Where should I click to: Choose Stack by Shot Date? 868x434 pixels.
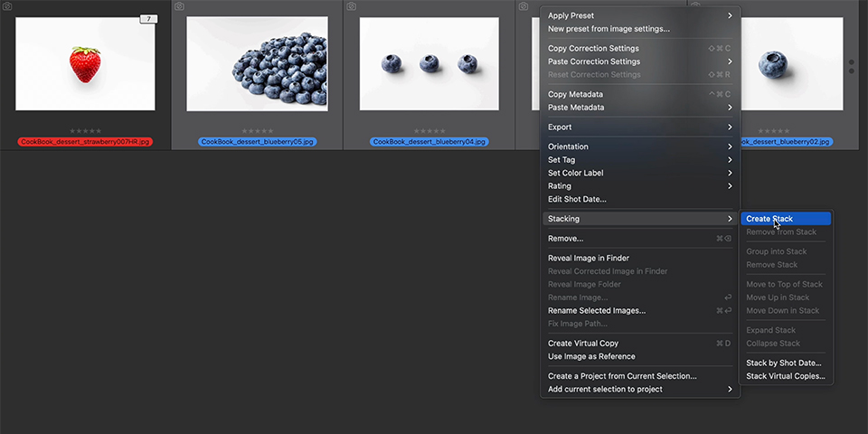[x=786, y=363]
